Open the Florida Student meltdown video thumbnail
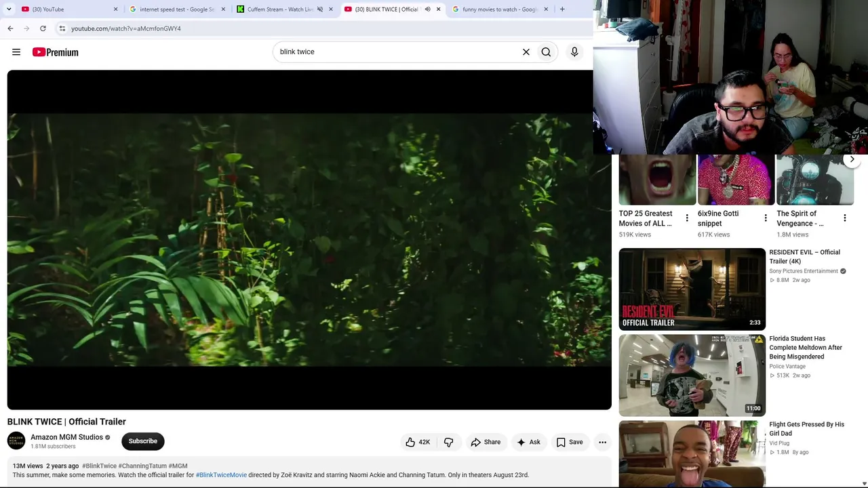Screen dimensions: 868x488 click(692, 375)
